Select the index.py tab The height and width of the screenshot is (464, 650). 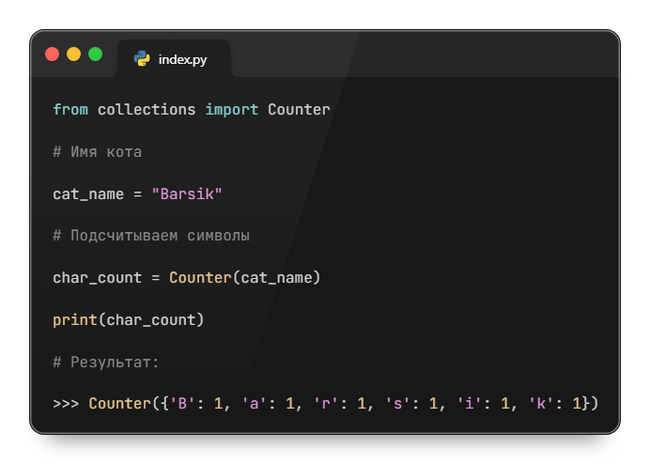(172, 59)
